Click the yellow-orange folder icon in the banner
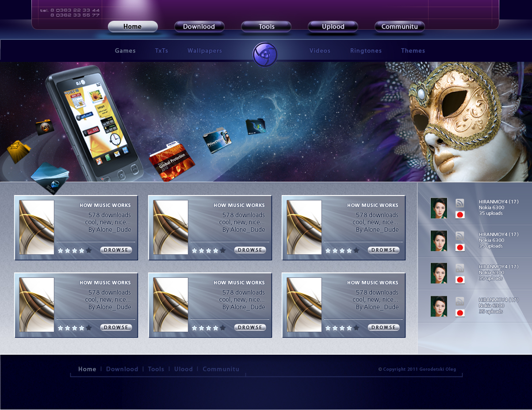532x410 pixels. click(19, 152)
